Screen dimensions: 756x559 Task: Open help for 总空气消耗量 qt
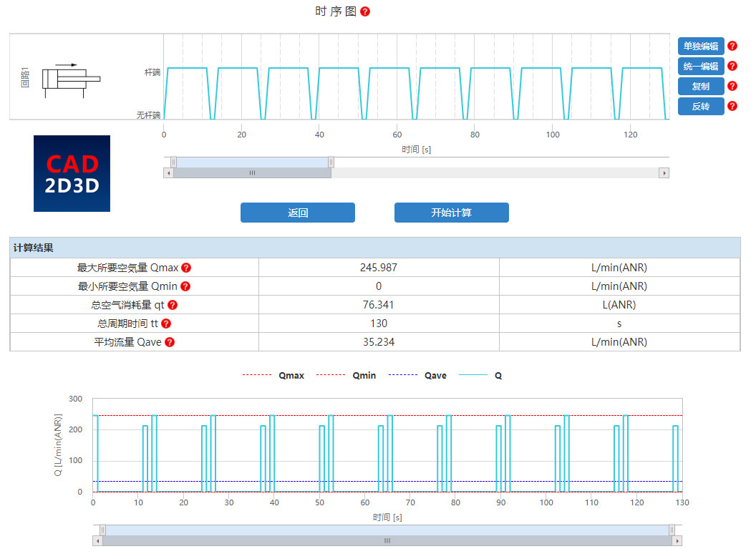(173, 305)
